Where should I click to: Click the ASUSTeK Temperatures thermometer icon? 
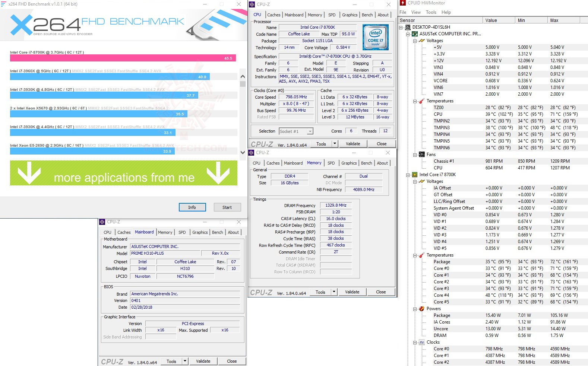(x=421, y=101)
